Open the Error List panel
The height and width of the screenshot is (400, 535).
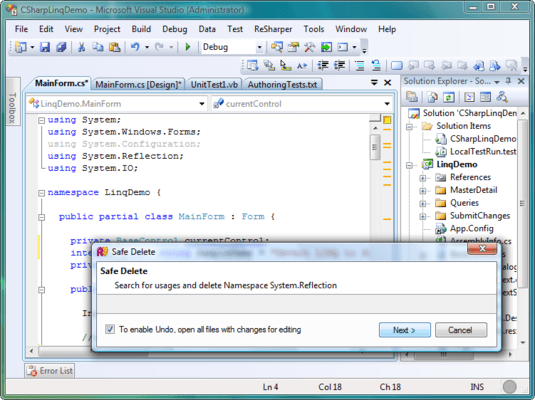click(x=50, y=371)
